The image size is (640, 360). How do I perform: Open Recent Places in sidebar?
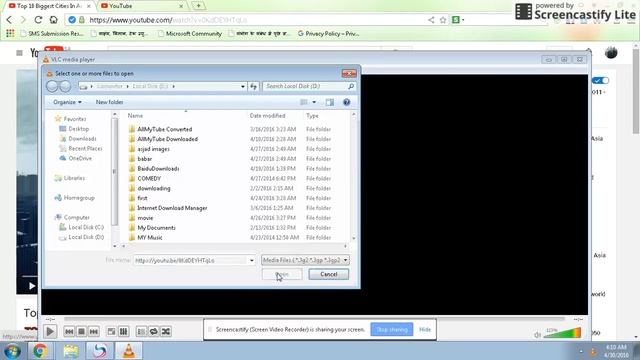pyautogui.click(x=81, y=148)
